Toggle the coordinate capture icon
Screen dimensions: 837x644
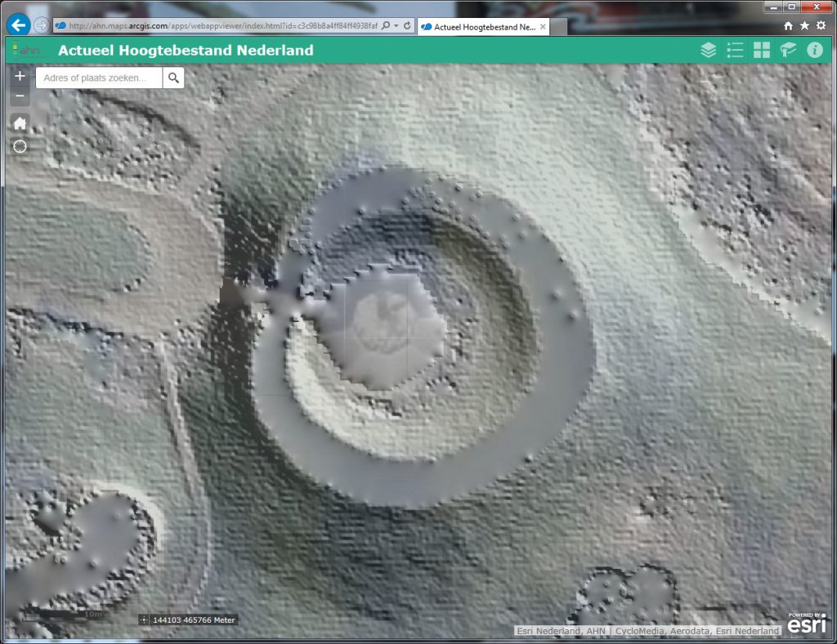pos(145,620)
